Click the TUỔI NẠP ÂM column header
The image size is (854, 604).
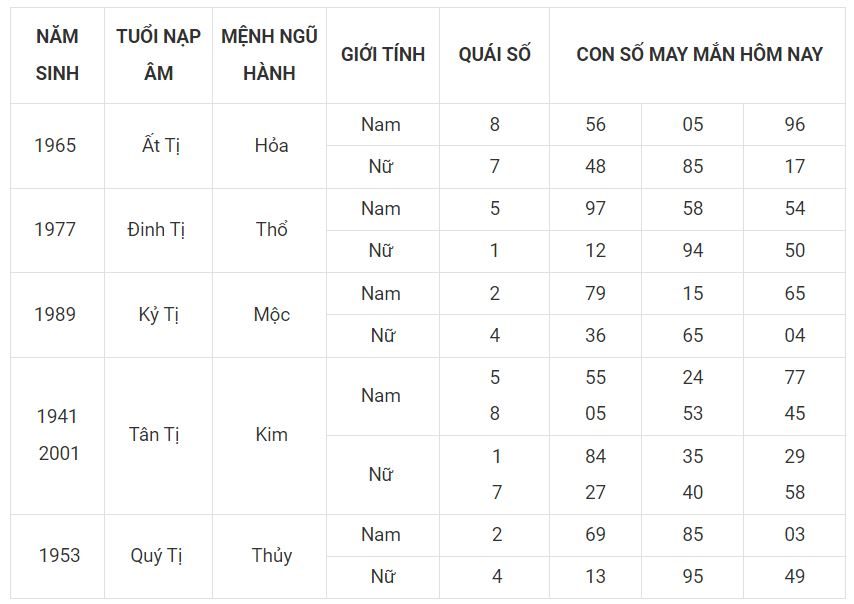coord(158,55)
